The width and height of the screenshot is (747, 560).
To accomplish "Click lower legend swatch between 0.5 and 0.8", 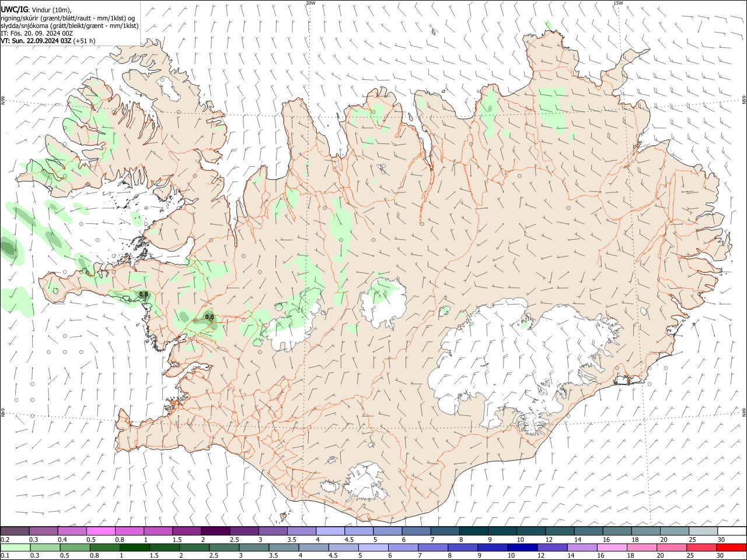I will point(75,547).
